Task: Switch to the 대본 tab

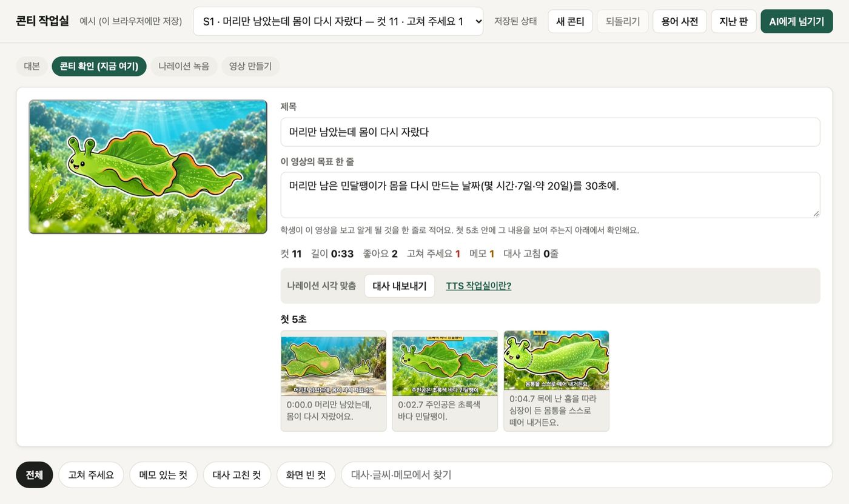Action: tap(32, 66)
